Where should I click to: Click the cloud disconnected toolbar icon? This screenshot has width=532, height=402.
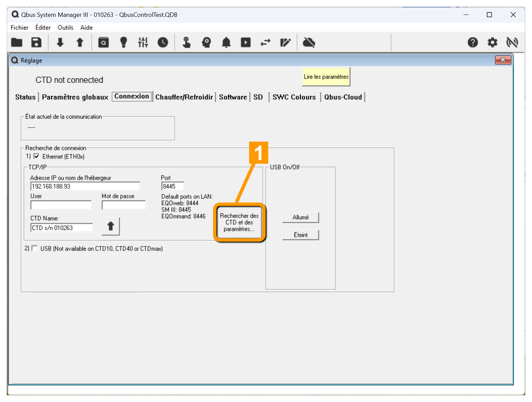point(309,42)
